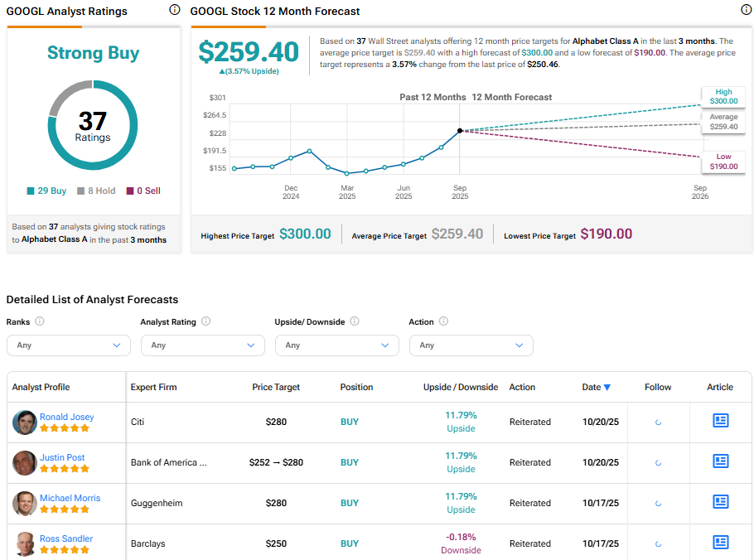Click Michael Morris's profile photo
The height and width of the screenshot is (560, 754).
[25, 504]
